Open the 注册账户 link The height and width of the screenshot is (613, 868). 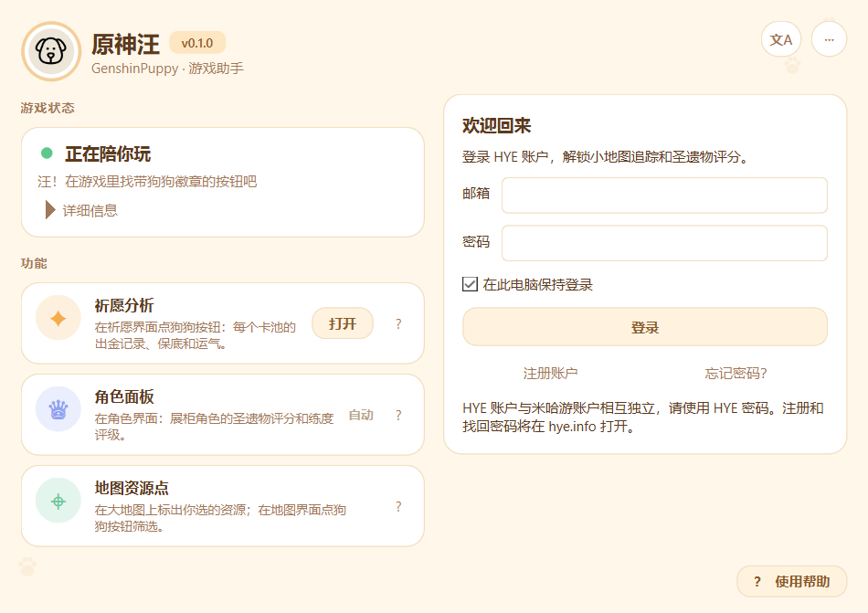click(x=550, y=374)
